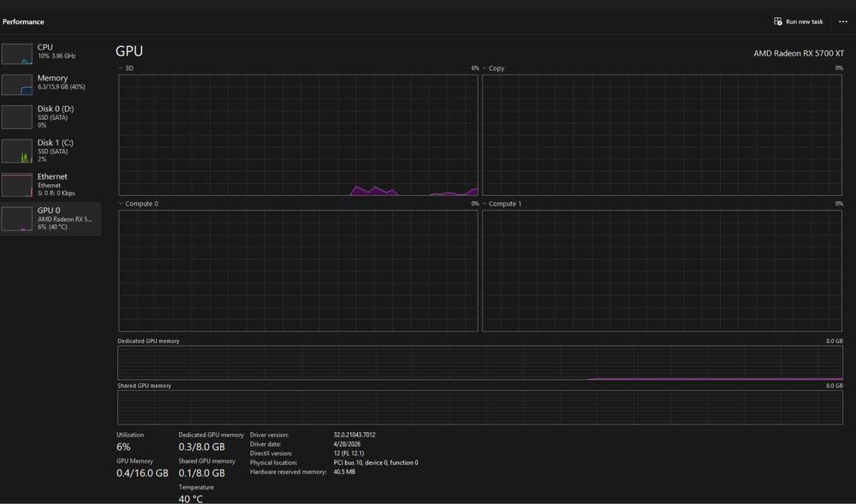
Task: Click the 0.3/8.0 GB dedicated memory value
Action: pyautogui.click(x=201, y=447)
